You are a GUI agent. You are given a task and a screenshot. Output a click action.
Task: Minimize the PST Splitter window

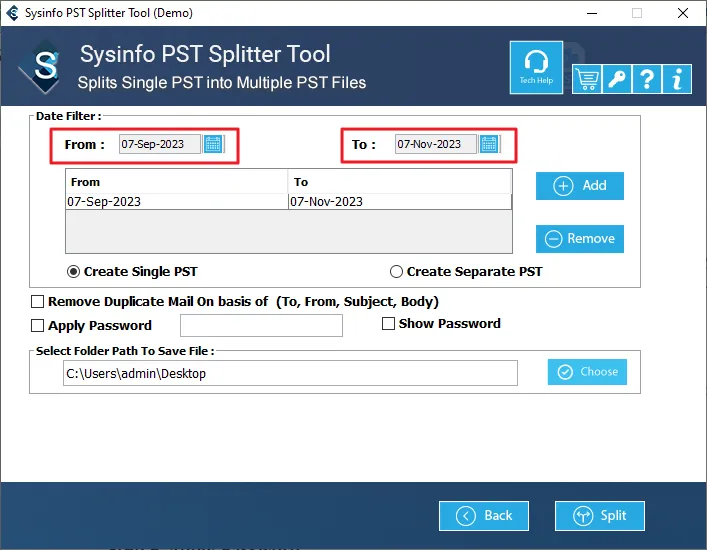coord(592,13)
